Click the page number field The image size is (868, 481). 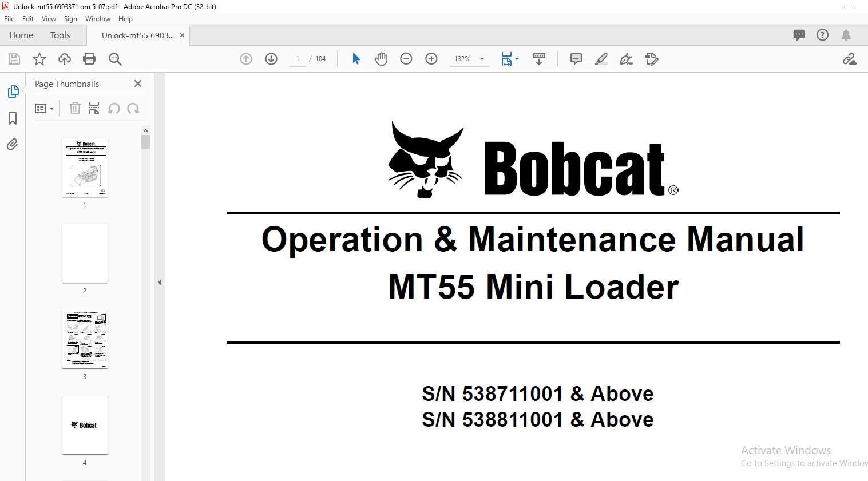[x=298, y=59]
